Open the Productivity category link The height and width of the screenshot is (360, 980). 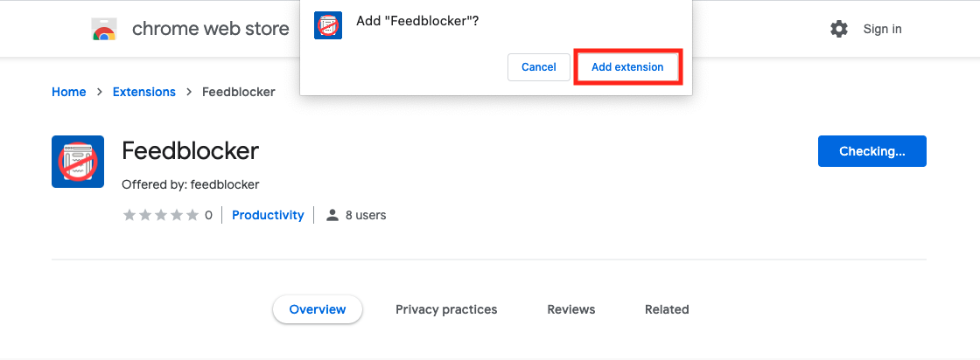click(268, 215)
